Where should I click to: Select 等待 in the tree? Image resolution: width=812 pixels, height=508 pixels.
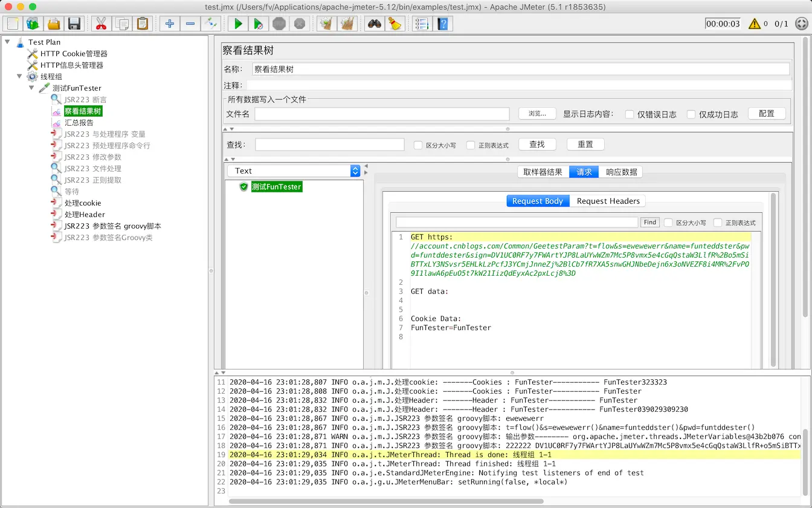[x=72, y=192]
